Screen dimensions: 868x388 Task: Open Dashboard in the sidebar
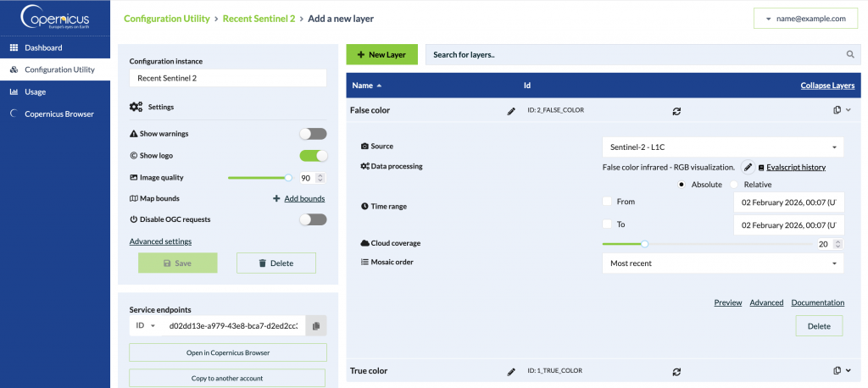click(x=42, y=47)
